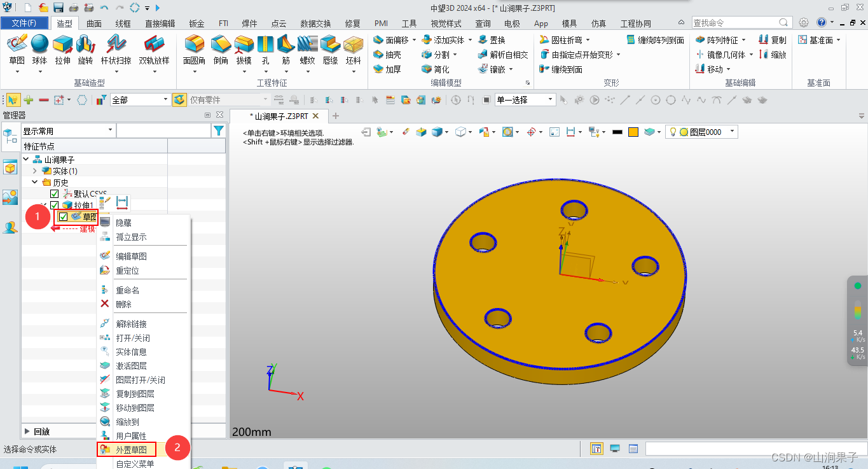Collapse the 历史 tree node
The height and width of the screenshot is (469, 868).
point(35,183)
